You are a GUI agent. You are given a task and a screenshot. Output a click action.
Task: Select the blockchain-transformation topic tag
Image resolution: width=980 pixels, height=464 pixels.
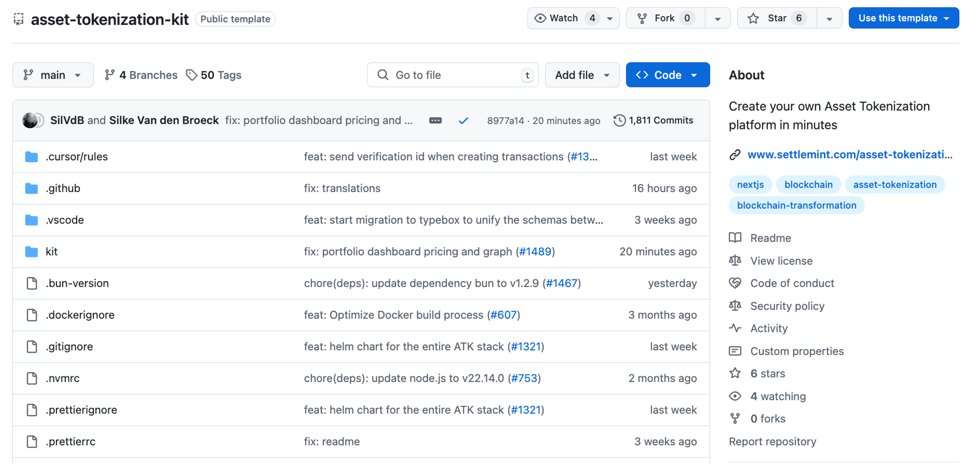796,206
